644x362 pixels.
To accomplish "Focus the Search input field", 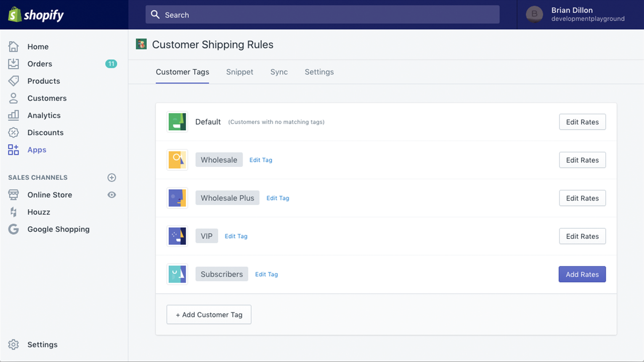I will coord(323,15).
